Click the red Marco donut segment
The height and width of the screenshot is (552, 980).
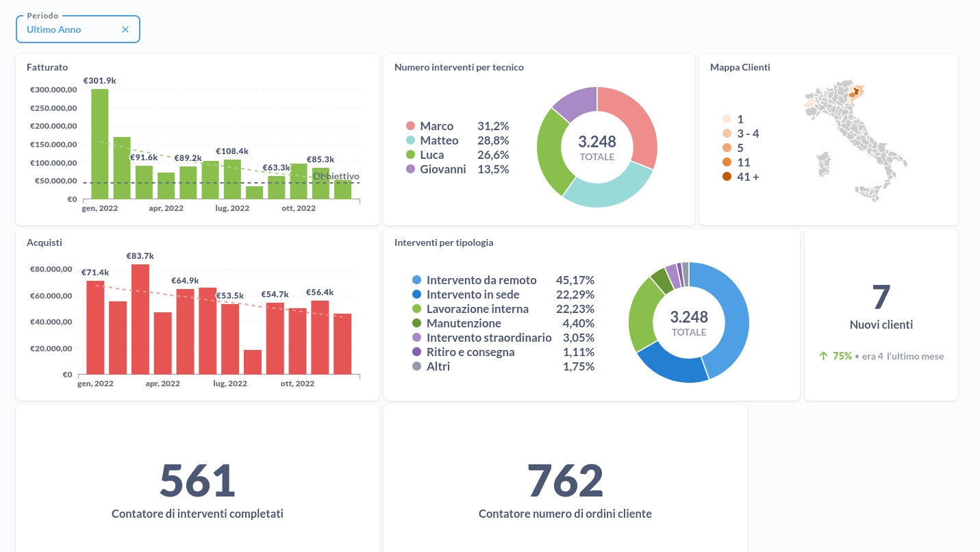(633, 123)
